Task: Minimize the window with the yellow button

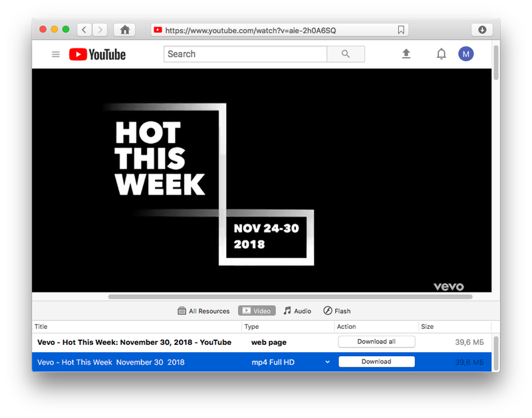Action: coord(55,29)
